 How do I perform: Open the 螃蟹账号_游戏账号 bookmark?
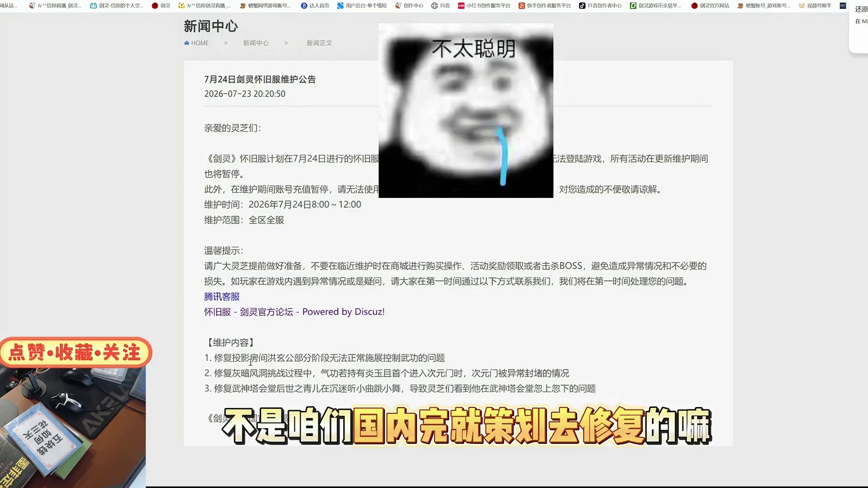(764, 6)
